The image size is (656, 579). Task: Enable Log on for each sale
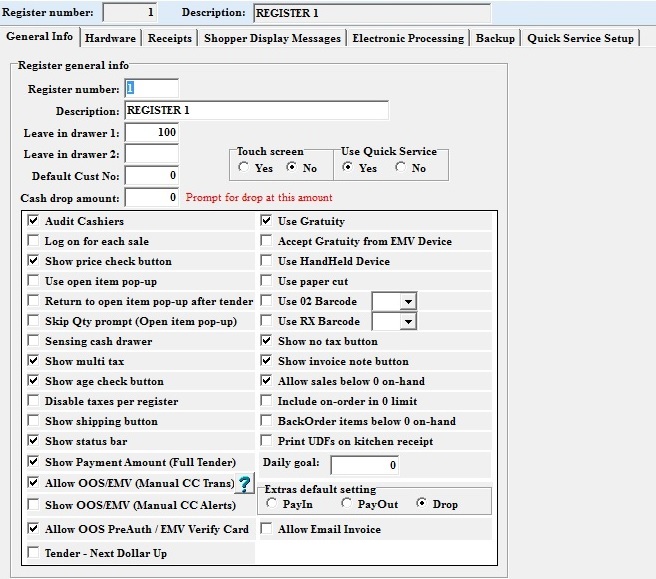(34, 241)
